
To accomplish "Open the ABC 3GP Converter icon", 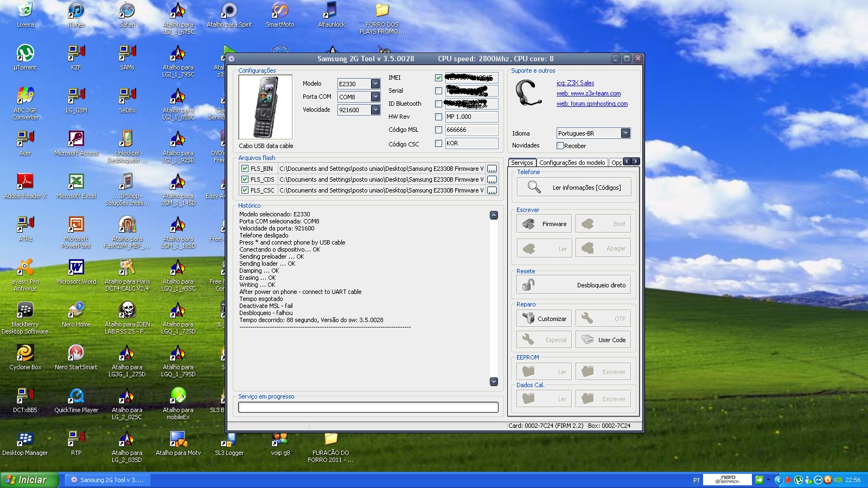I will [x=25, y=103].
